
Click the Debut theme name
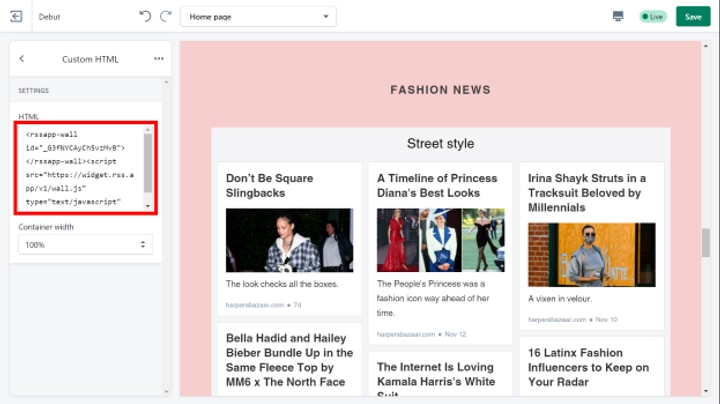point(49,17)
